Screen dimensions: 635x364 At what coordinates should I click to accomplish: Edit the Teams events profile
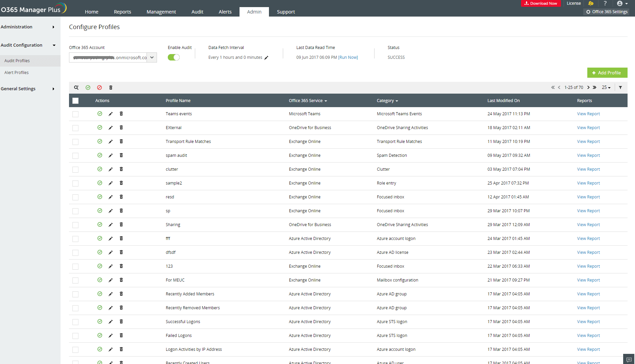(111, 114)
